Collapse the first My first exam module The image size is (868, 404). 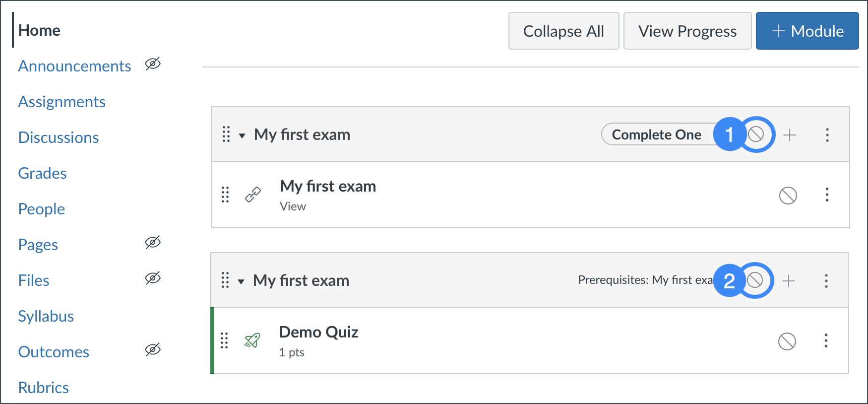tap(242, 135)
